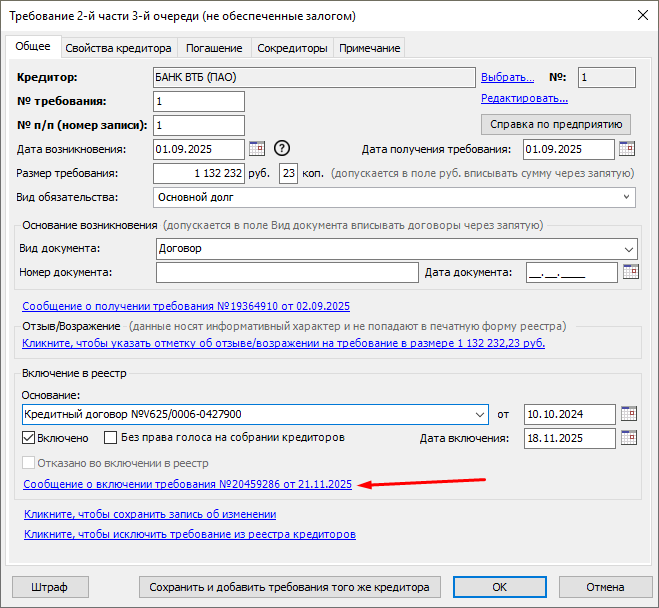The height and width of the screenshot is (608, 659).
Task: Open calendar beside the 10.10.2024 date
Action: tap(629, 414)
